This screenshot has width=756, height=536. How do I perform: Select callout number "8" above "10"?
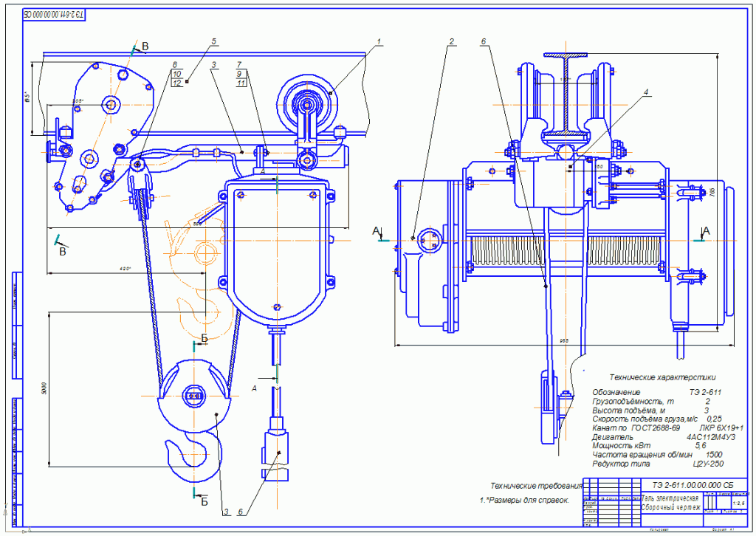(174, 64)
